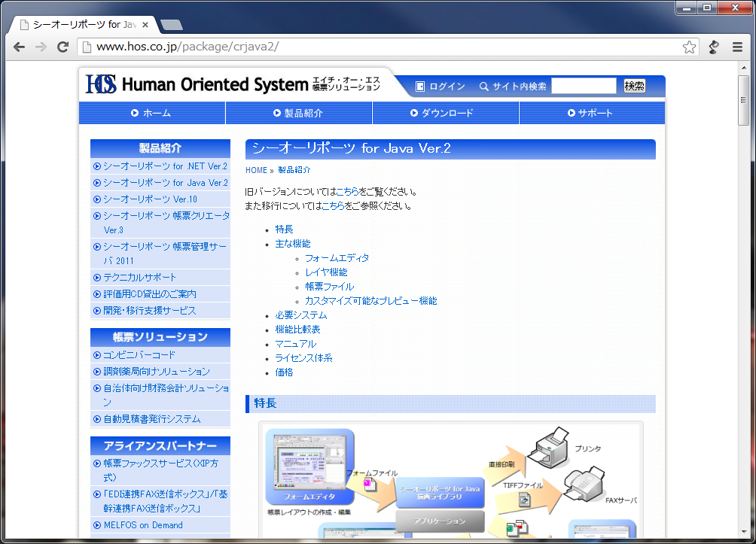Image resolution: width=756 pixels, height=544 pixels.
Task: Click the アライアンスパートナー sidebar section header
Action: click(160, 445)
